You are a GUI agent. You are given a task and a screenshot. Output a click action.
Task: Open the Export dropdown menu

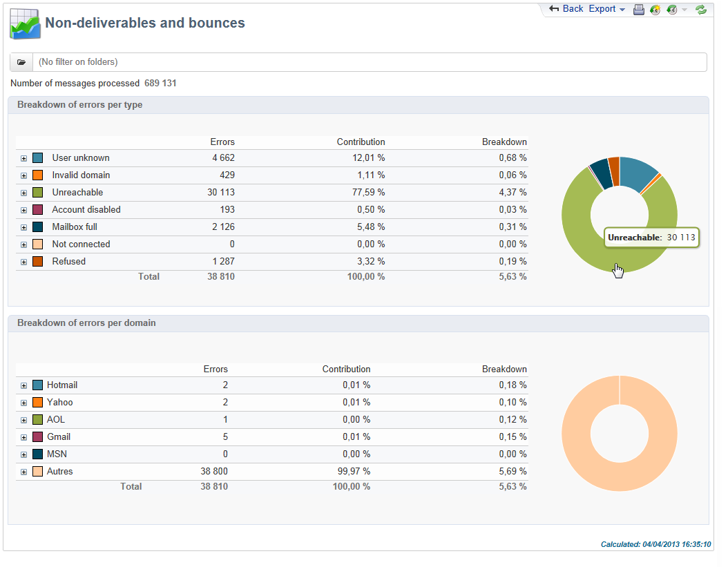[x=607, y=9]
